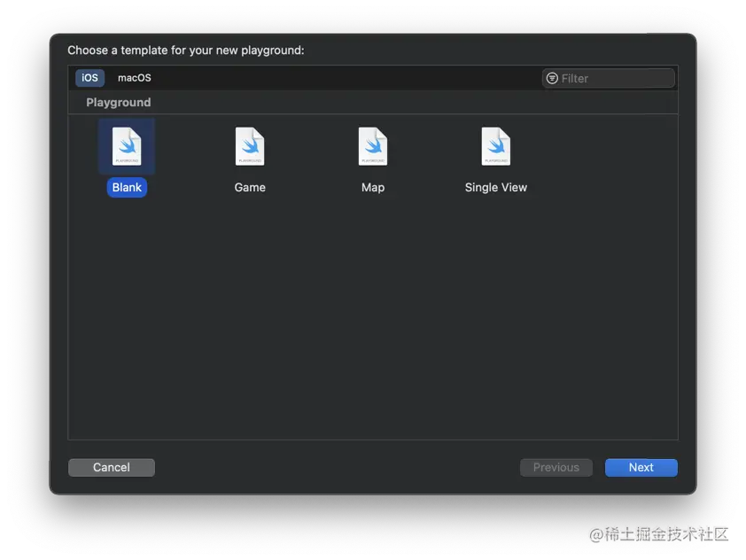746x560 pixels.
Task: Click the Next button
Action: [x=641, y=467]
